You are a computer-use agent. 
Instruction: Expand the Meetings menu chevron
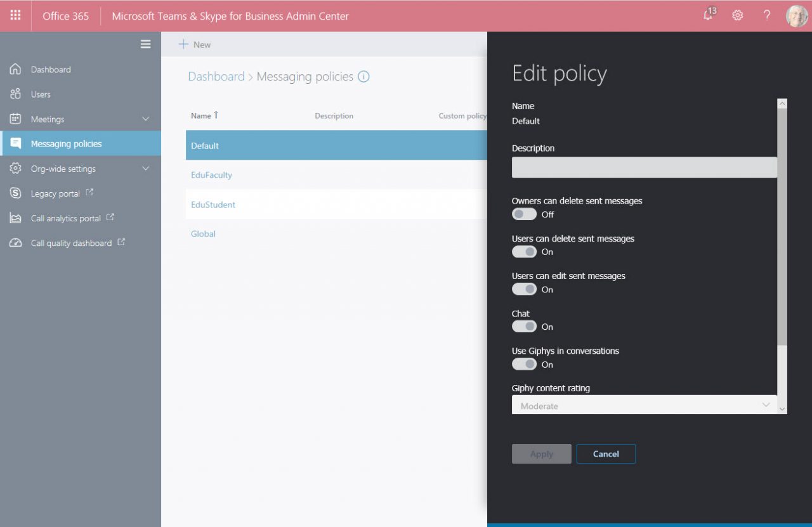point(146,119)
